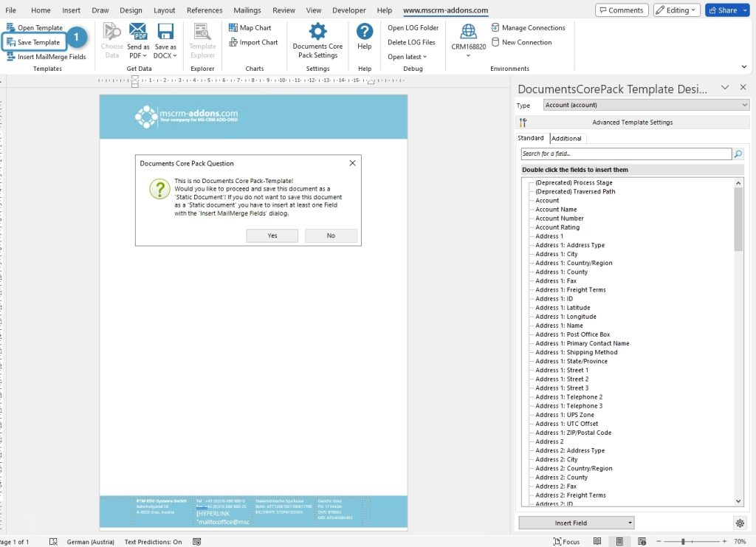Click Insert MailMerge Fields in the ribbon
The height and width of the screenshot is (547, 756).
(x=47, y=56)
